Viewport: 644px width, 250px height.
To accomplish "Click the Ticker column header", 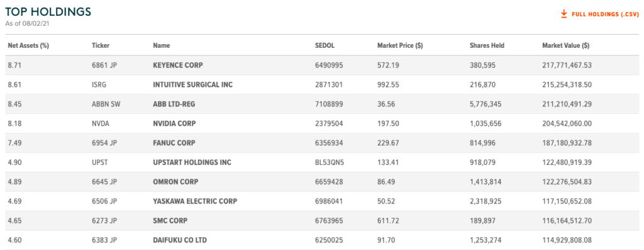I will tap(101, 45).
